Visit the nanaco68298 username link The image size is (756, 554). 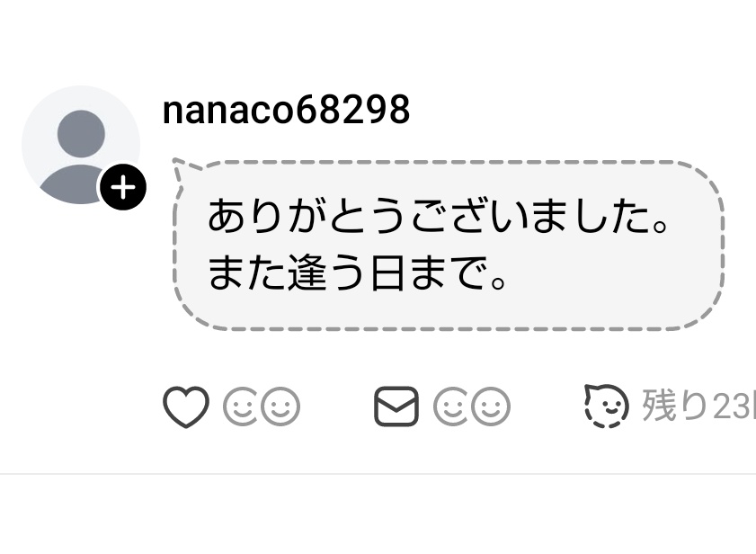[x=287, y=110]
